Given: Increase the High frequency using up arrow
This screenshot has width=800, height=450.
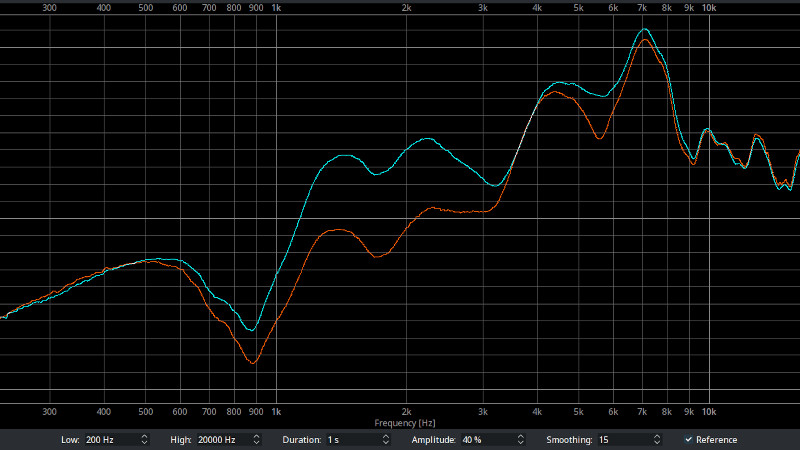Looking at the screenshot, I should pyautogui.click(x=257, y=437).
